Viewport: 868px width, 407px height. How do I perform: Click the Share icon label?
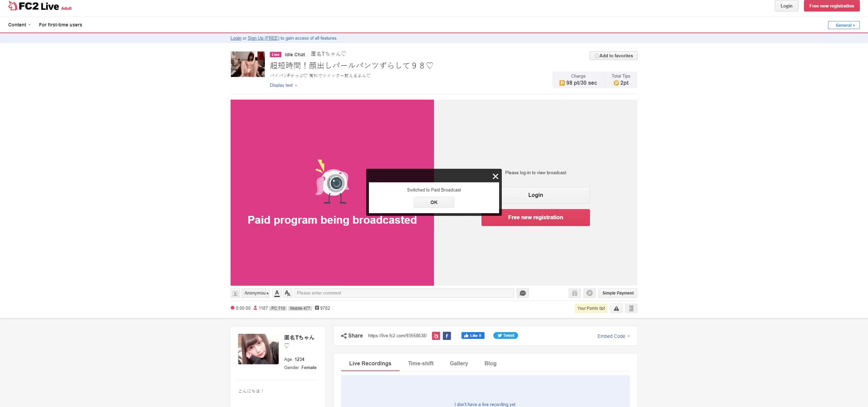352,335
